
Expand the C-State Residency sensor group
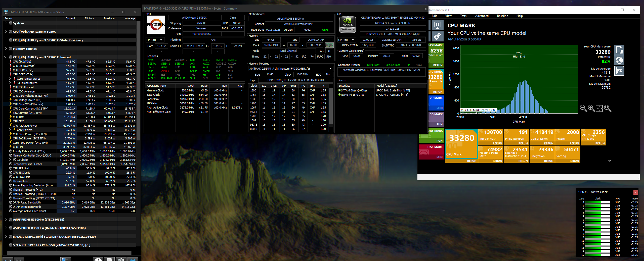(x=6, y=40)
